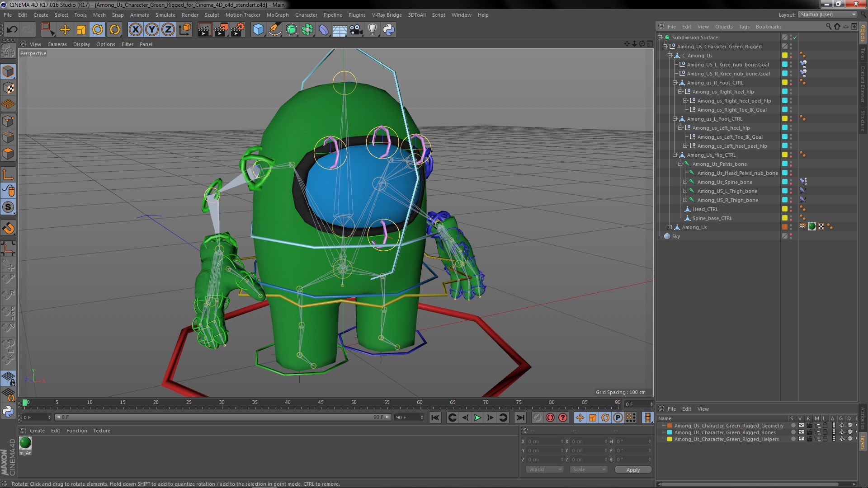Collapse Among_Us_Hip_CTRL node
Image resolution: width=868 pixels, height=488 pixels.
pos(675,155)
